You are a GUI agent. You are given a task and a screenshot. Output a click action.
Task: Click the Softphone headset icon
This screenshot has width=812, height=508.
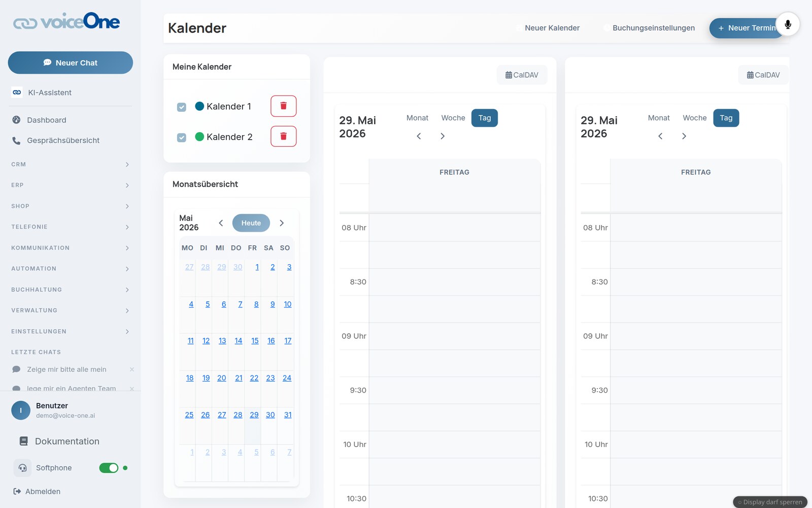22,468
